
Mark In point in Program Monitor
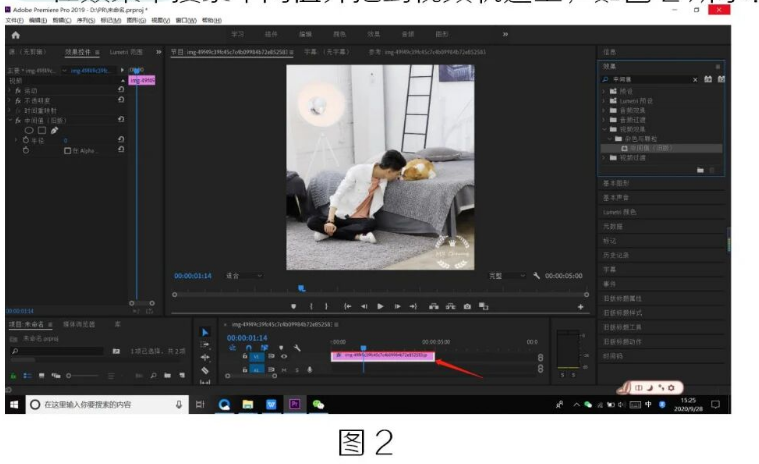(x=311, y=306)
